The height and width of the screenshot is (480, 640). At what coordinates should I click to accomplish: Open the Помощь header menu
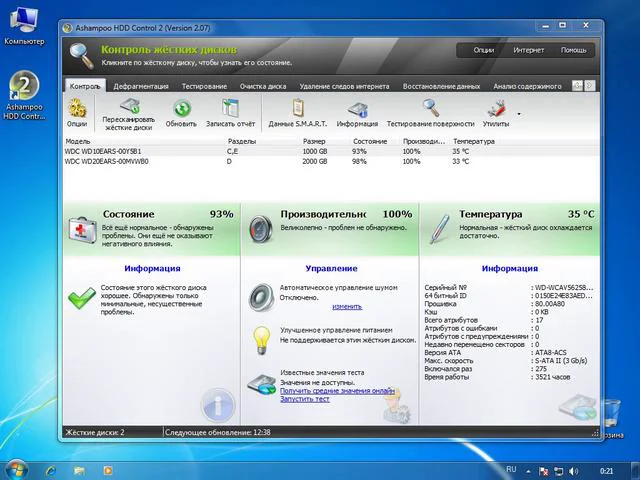(573, 50)
